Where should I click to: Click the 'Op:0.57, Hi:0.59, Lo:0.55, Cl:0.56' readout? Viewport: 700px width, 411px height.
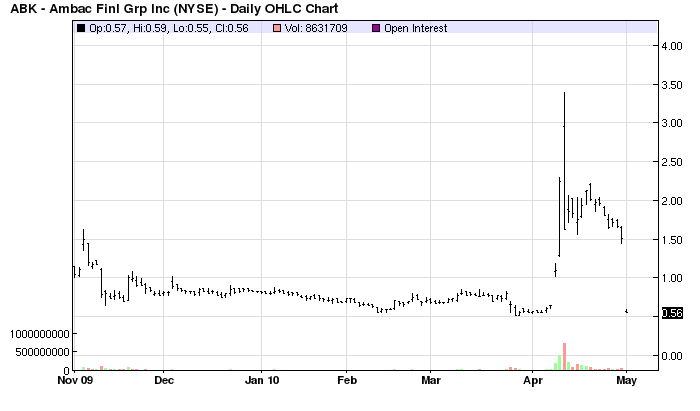pyautogui.click(x=169, y=28)
